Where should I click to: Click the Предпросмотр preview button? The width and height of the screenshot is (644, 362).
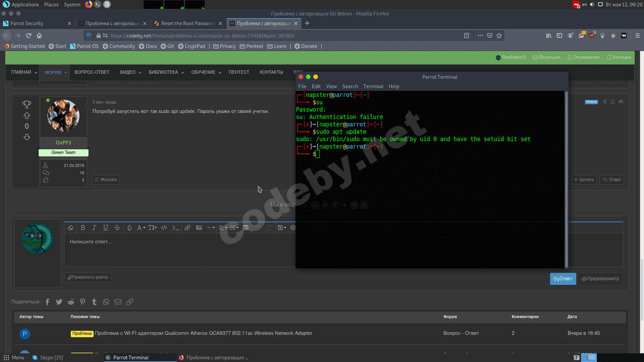click(x=600, y=279)
